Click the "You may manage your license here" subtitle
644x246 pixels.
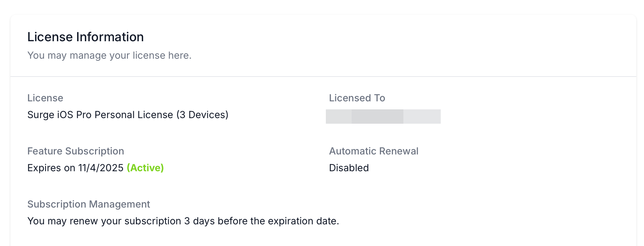click(x=109, y=56)
